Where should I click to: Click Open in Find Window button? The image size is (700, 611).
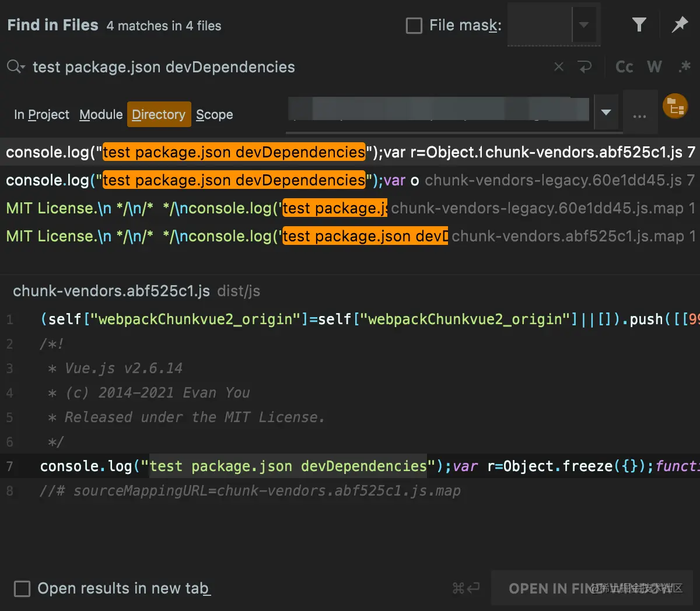pyautogui.click(x=592, y=588)
